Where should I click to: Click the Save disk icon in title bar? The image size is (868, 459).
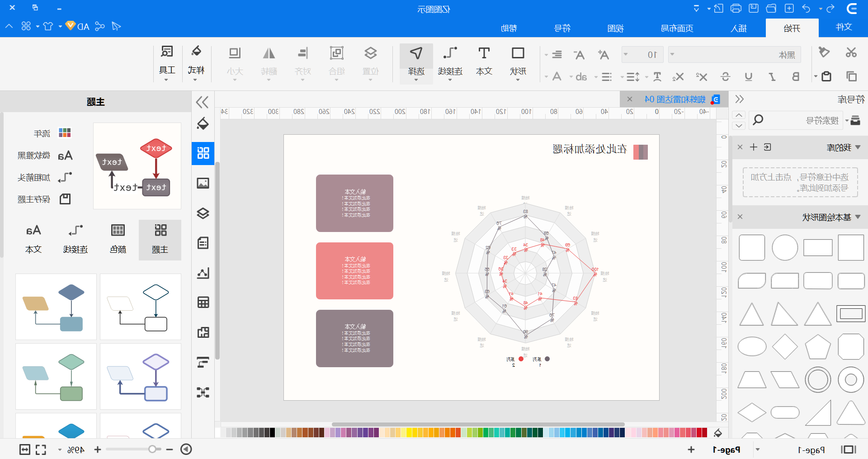[754, 9]
